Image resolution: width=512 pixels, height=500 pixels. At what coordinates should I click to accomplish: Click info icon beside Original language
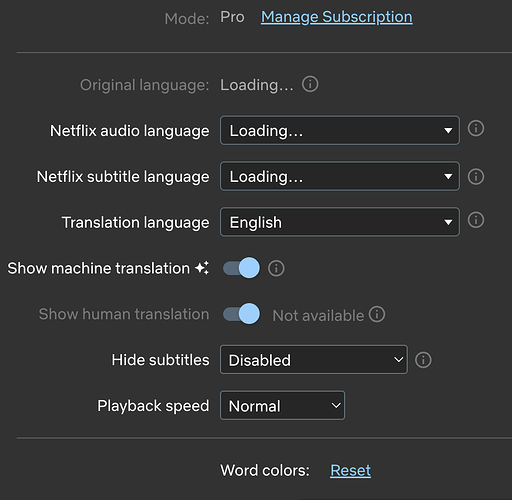click(x=310, y=84)
